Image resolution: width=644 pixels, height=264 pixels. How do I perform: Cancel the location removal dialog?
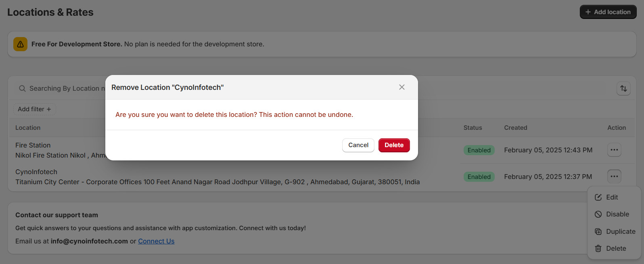(x=358, y=145)
